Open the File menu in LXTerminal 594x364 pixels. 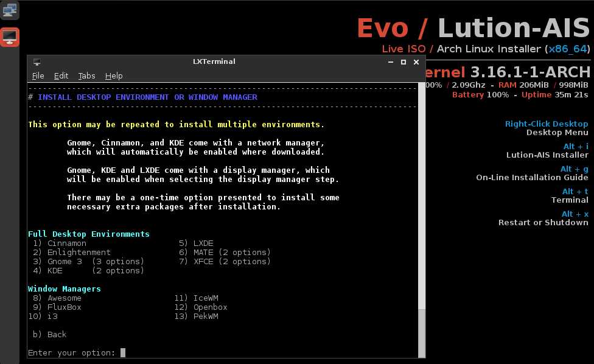pos(38,75)
